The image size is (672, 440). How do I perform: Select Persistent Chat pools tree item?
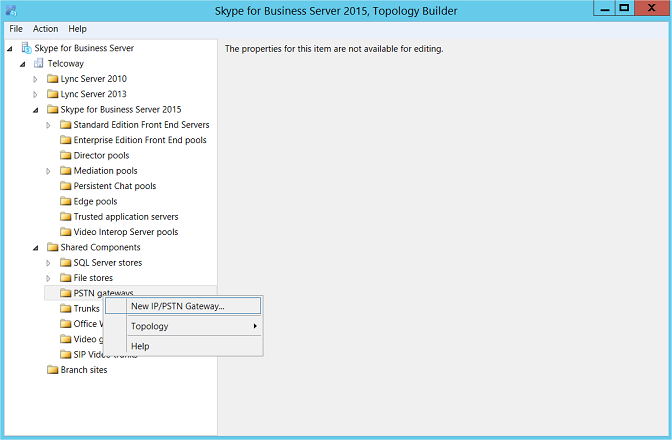tap(114, 186)
